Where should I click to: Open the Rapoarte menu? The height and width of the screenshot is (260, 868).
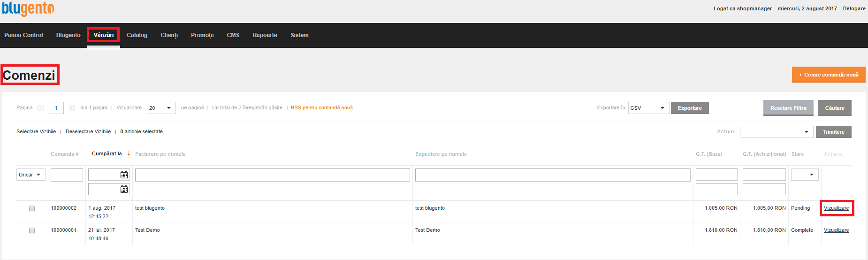tap(265, 35)
